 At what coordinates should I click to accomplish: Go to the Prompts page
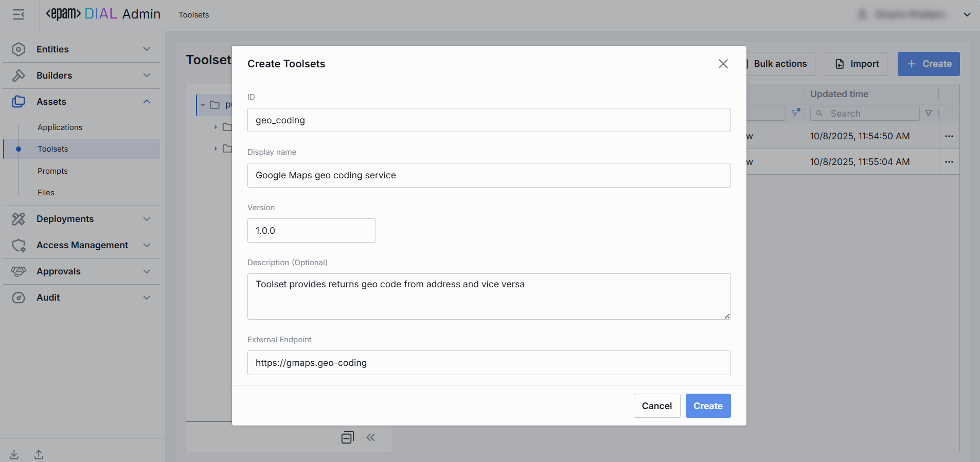pos(52,171)
